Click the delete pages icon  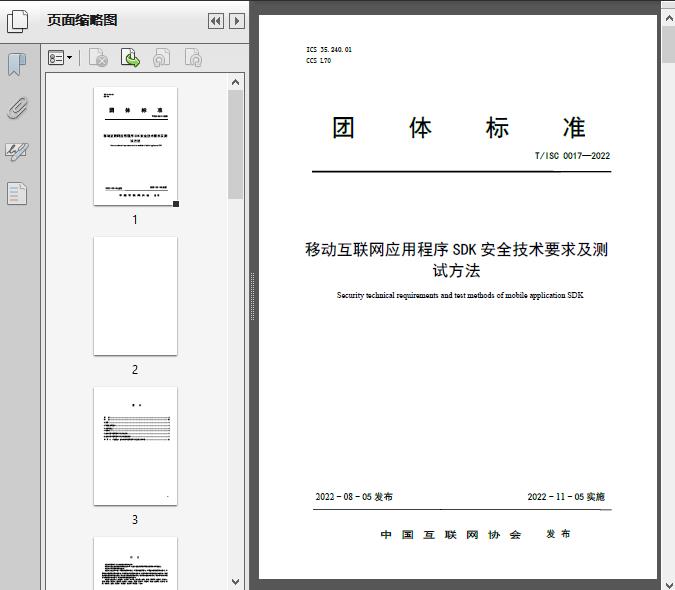98,58
